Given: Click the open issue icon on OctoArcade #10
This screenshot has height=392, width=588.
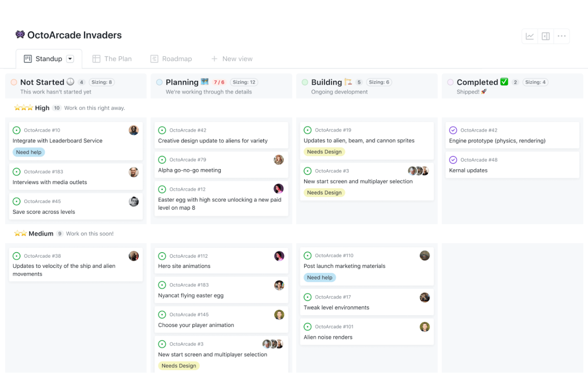Looking at the screenshot, I should (x=17, y=130).
